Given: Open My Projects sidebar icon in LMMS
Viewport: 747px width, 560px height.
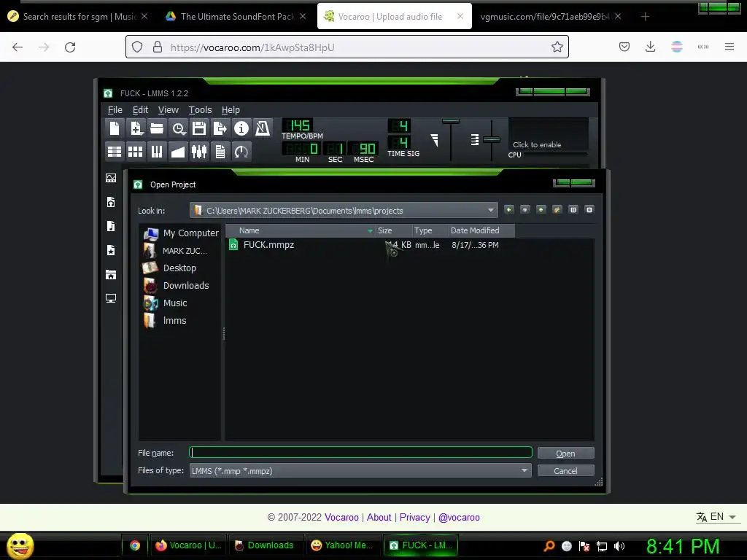Looking at the screenshot, I should tap(111, 202).
